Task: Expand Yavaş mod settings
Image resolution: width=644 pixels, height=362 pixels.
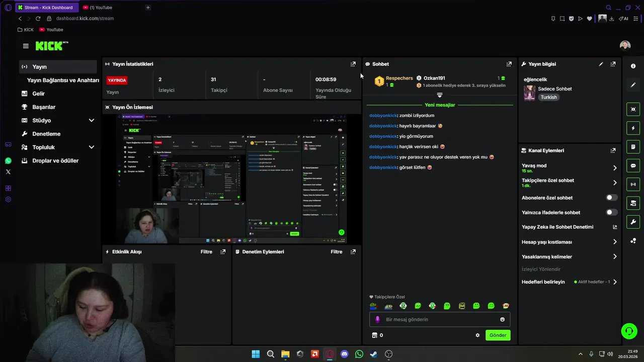Action: point(614,168)
